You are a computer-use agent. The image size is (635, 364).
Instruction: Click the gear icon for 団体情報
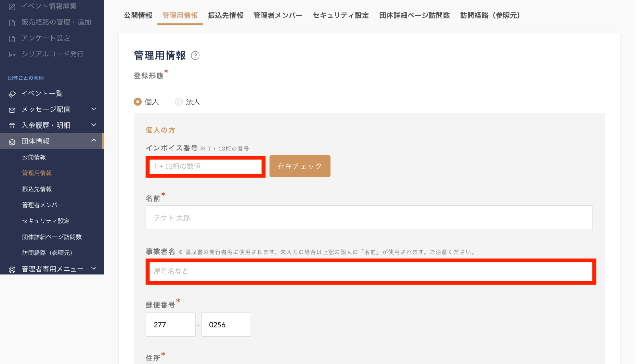pyautogui.click(x=12, y=142)
